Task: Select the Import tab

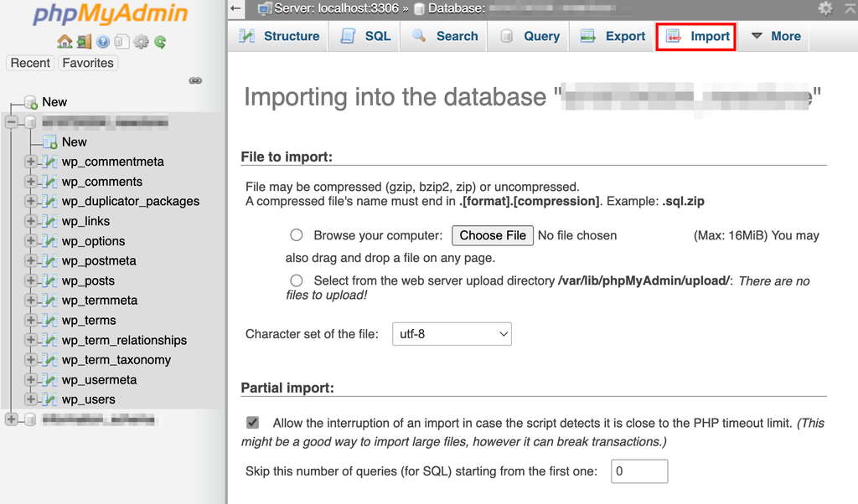Action: tap(696, 36)
